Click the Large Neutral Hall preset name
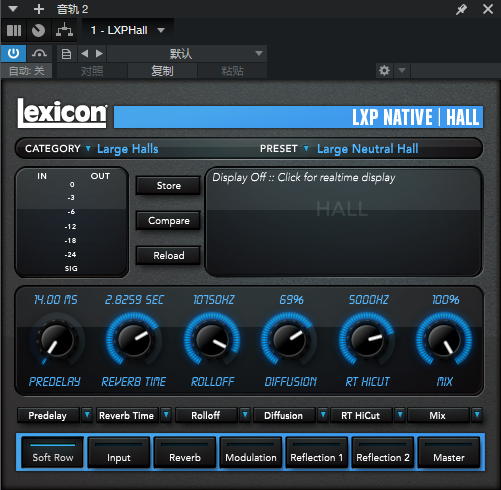This screenshot has height=490, width=501. tap(368, 149)
